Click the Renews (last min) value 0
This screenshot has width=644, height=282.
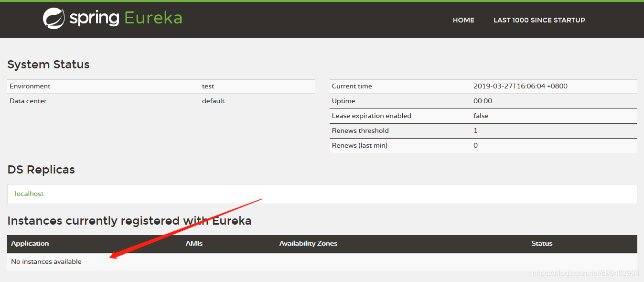point(475,145)
